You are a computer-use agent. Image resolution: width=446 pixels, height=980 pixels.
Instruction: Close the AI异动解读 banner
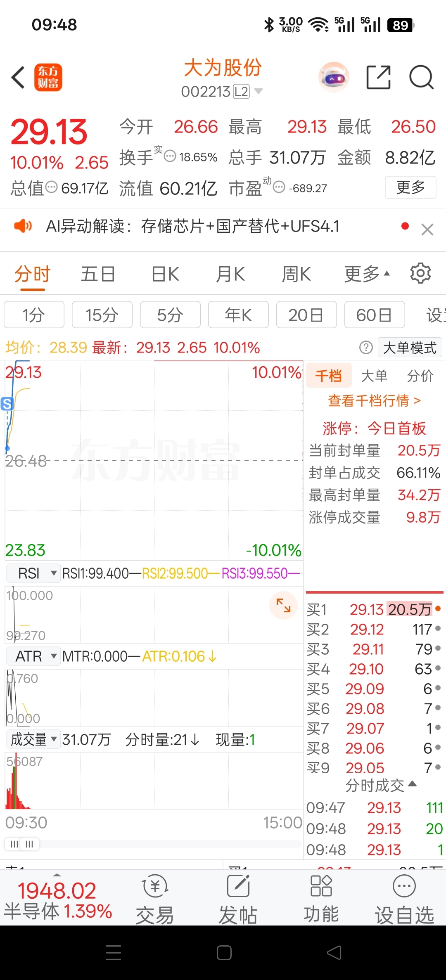427,229
